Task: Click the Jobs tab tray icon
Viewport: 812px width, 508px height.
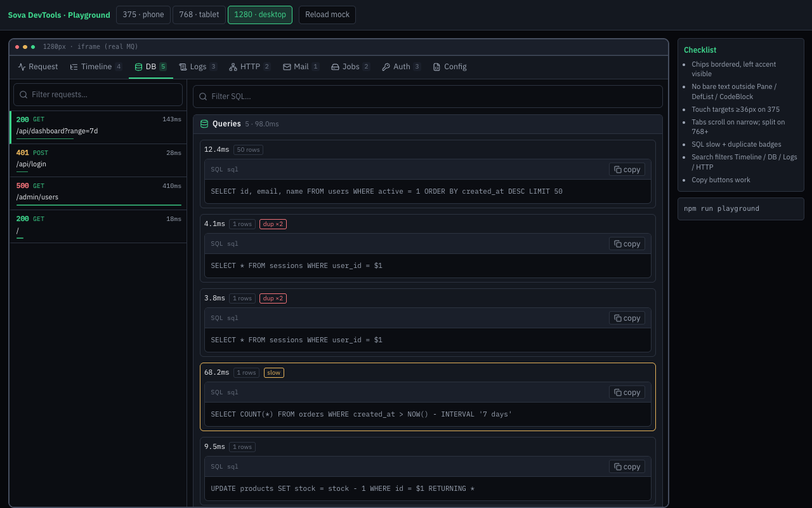Action: tap(336, 67)
